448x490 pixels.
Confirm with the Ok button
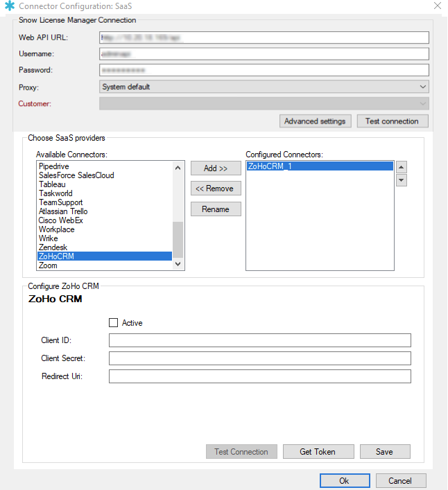[x=345, y=480]
